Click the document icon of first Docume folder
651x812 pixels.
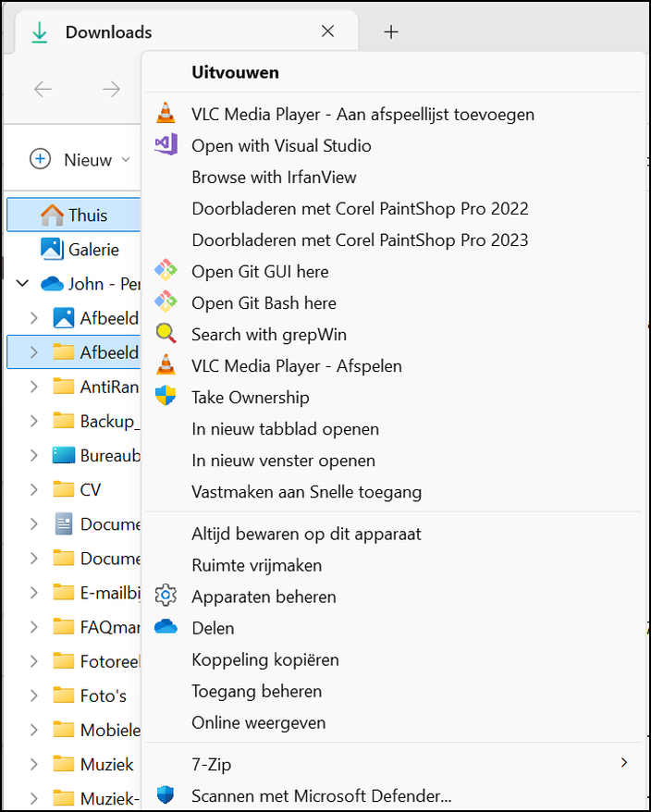point(64,523)
